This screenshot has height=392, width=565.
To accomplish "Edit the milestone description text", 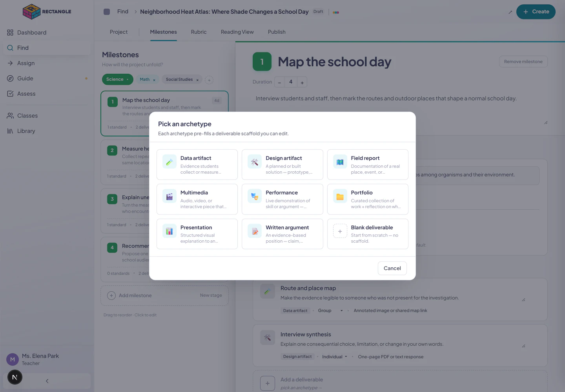I will click(x=400, y=109).
